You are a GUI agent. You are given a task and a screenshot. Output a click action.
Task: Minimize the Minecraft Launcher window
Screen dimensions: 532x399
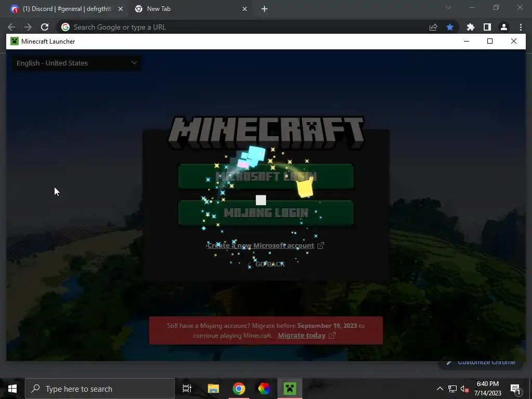pyautogui.click(x=467, y=42)
